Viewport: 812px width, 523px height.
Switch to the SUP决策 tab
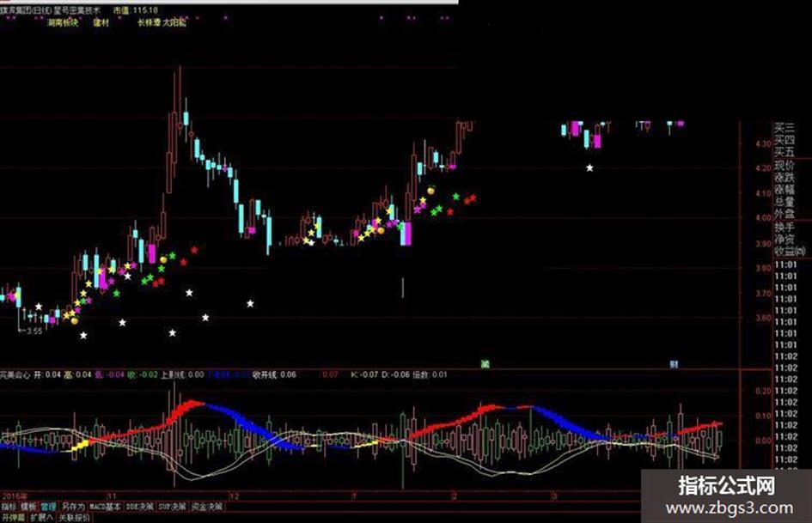173,507
